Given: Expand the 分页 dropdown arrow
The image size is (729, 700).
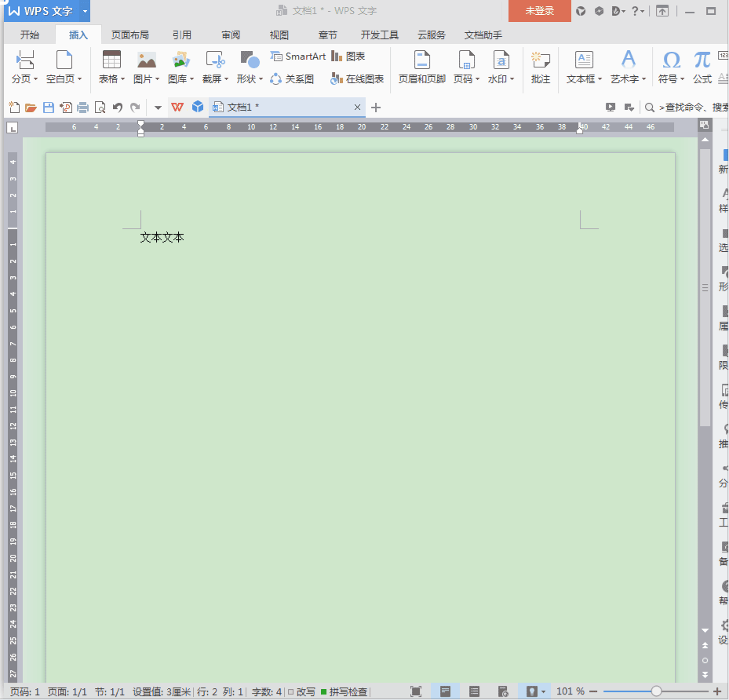Looking at the screenshot, I should (x=36, y=79).
